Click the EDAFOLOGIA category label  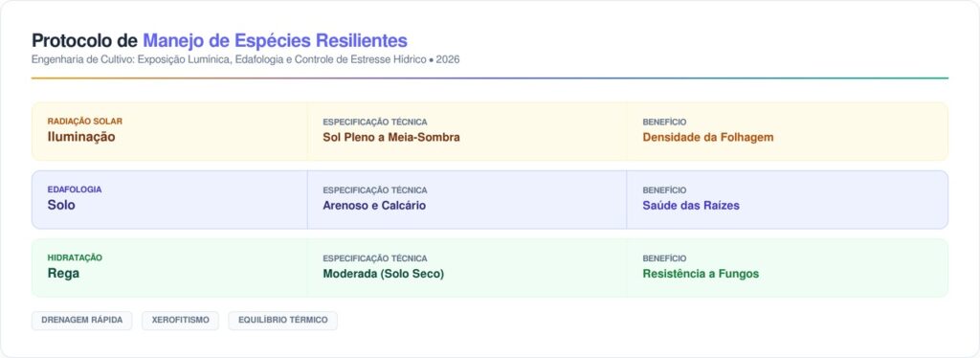(75, 190)
